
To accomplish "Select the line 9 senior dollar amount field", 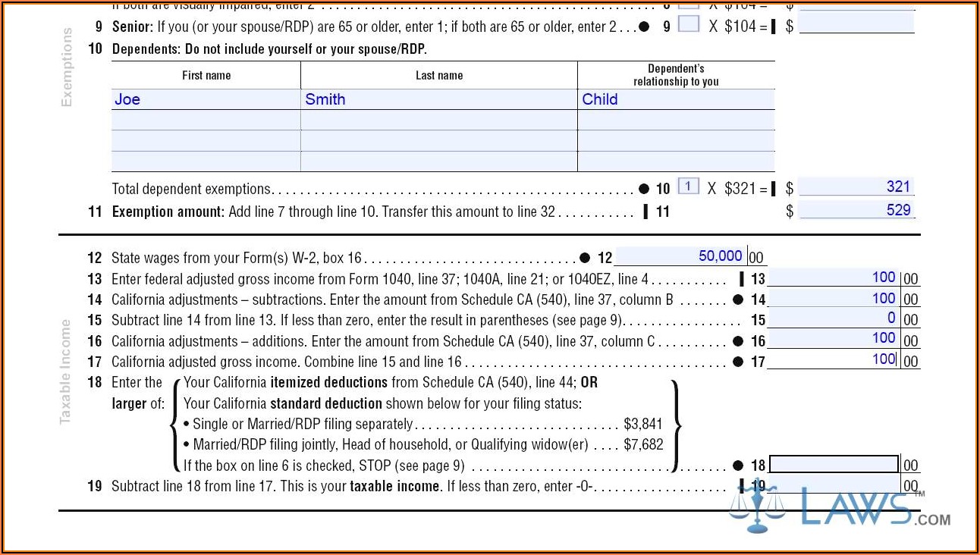I will pyautogui.click(x=856, y=24).
